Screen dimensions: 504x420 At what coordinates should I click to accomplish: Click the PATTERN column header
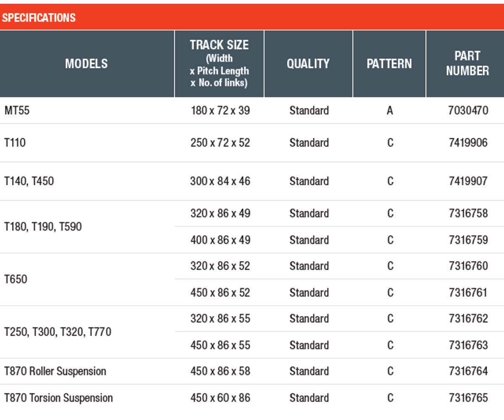(x=389, y=63)
